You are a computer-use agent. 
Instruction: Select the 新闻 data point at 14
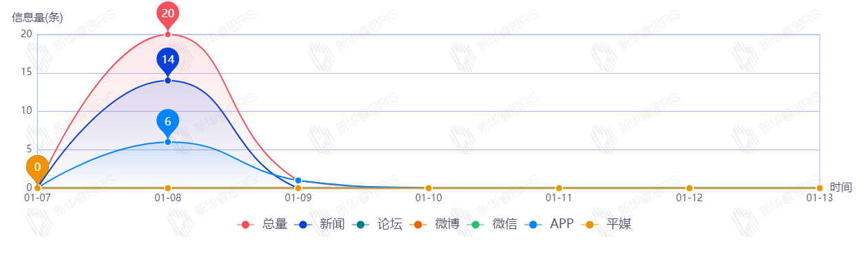point(167,81)
